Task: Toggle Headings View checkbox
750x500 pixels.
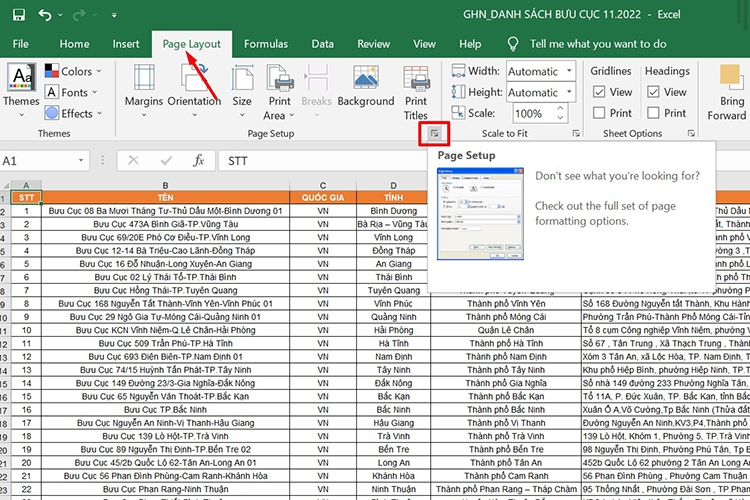Action: 654,92
